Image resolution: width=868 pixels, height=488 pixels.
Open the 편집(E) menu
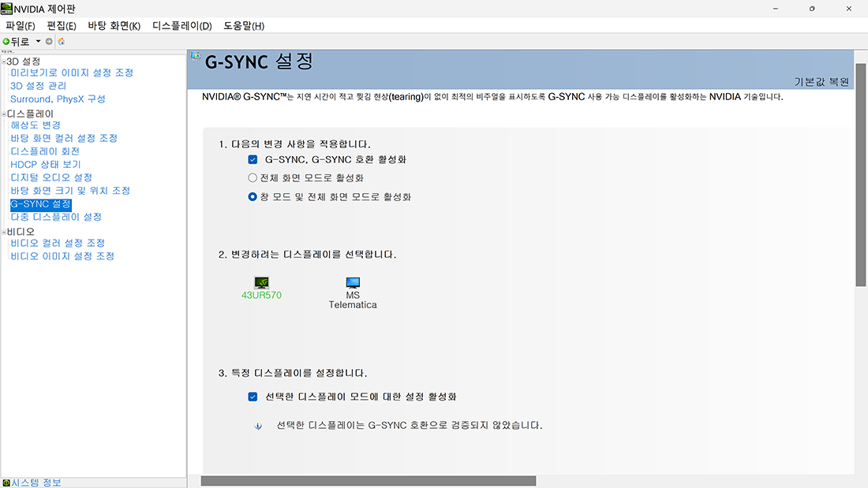[62, 26]
